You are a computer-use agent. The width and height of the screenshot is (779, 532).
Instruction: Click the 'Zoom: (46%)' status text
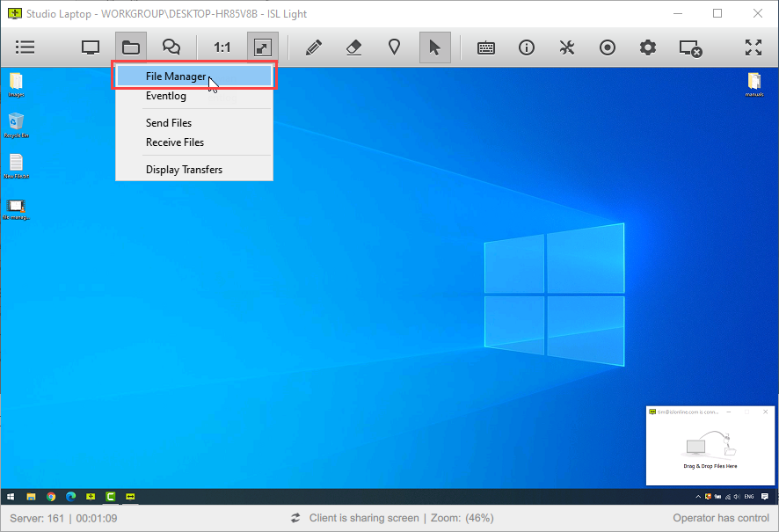pos(462,518)
